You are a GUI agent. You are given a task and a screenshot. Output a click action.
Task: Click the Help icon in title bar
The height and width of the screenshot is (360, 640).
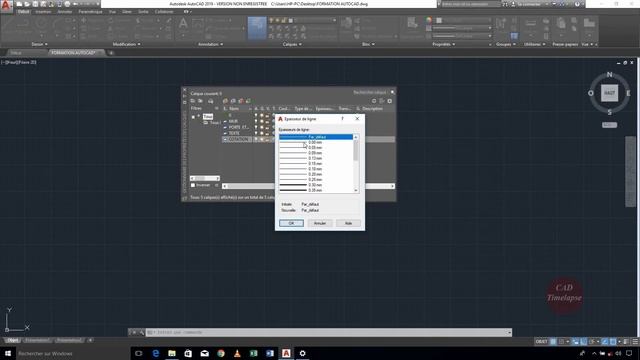click(x=577, y=4)
